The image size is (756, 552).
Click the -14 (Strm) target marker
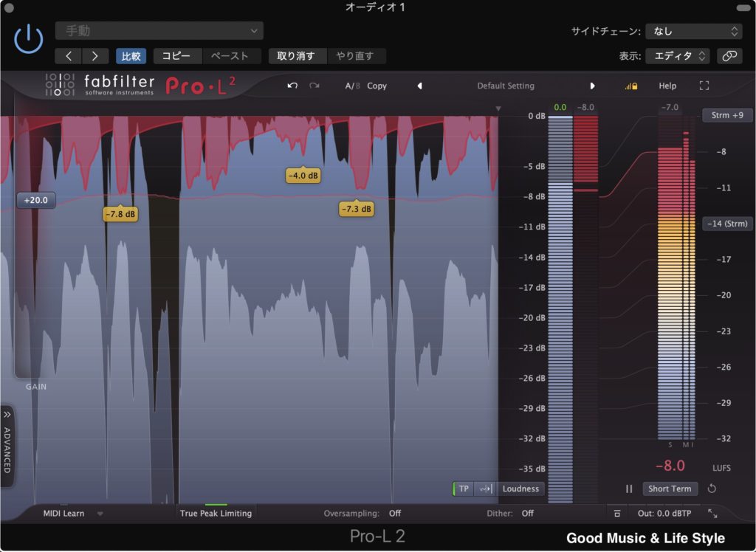tap(727, 224)
